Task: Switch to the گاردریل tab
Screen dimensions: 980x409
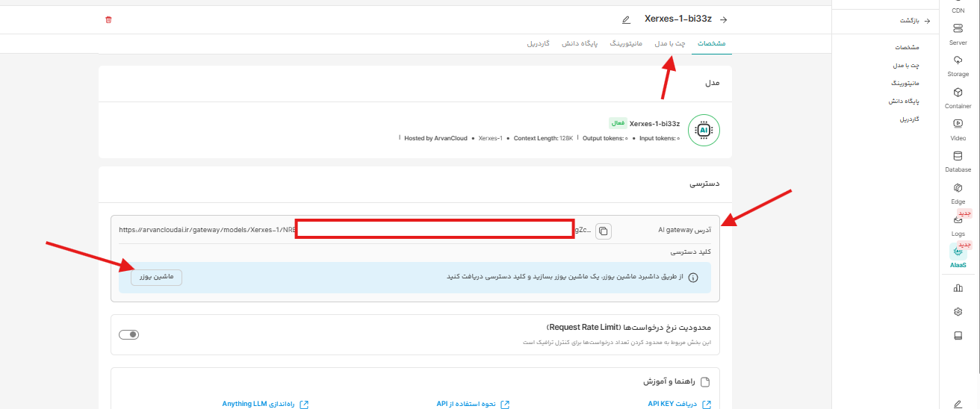Action: tap(538, 44)
